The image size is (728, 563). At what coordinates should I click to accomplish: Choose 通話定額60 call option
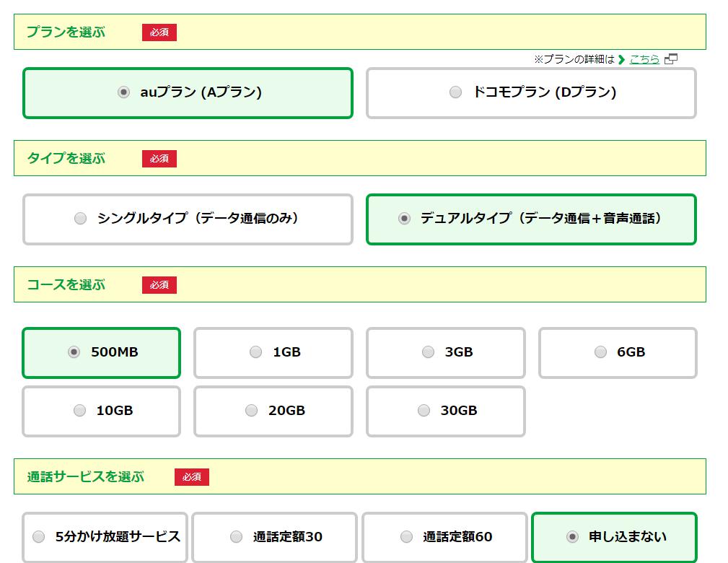pyautogui.click(x=444, y=538)
